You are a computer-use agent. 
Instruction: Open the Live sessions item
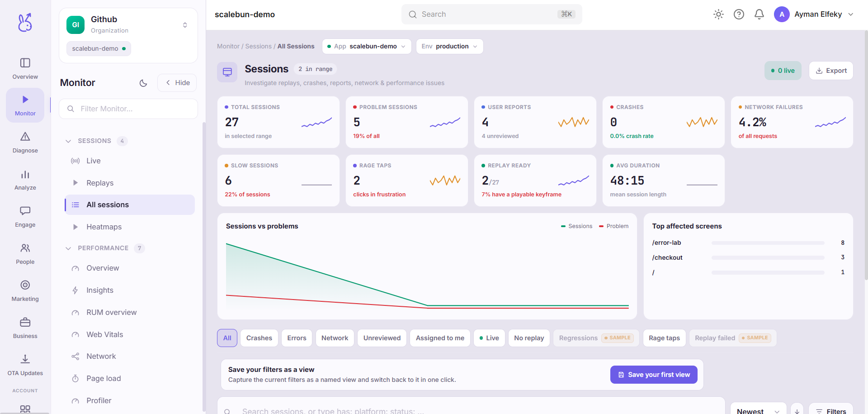click(130, 161)
